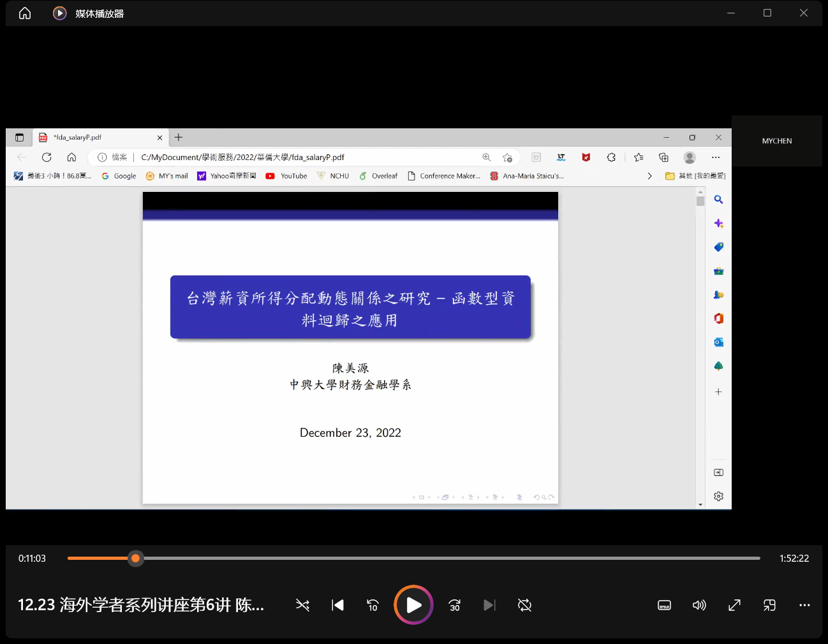Expand the hidden bookmarks chevron
Viewport: 828px width, 644px height.
(x=649, y=176)
